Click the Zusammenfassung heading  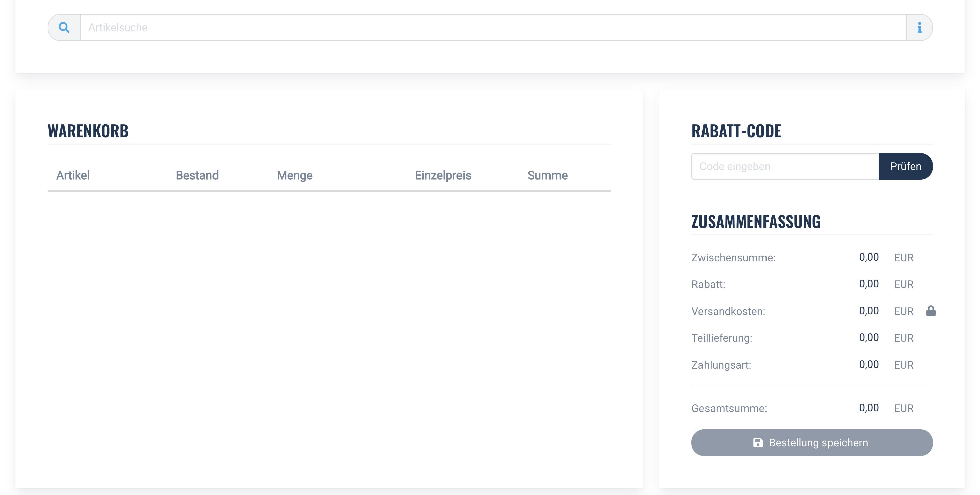tap(755, 222)
